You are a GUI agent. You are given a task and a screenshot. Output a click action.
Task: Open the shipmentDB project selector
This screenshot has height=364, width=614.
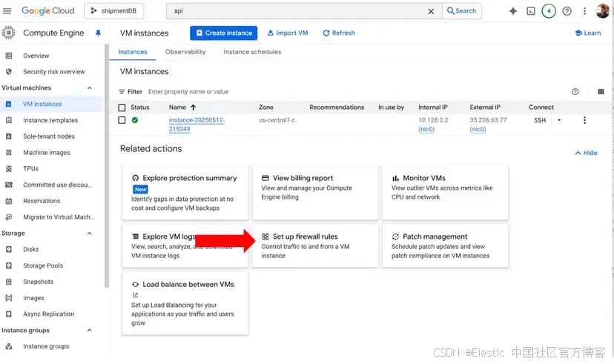pos(114,11)
